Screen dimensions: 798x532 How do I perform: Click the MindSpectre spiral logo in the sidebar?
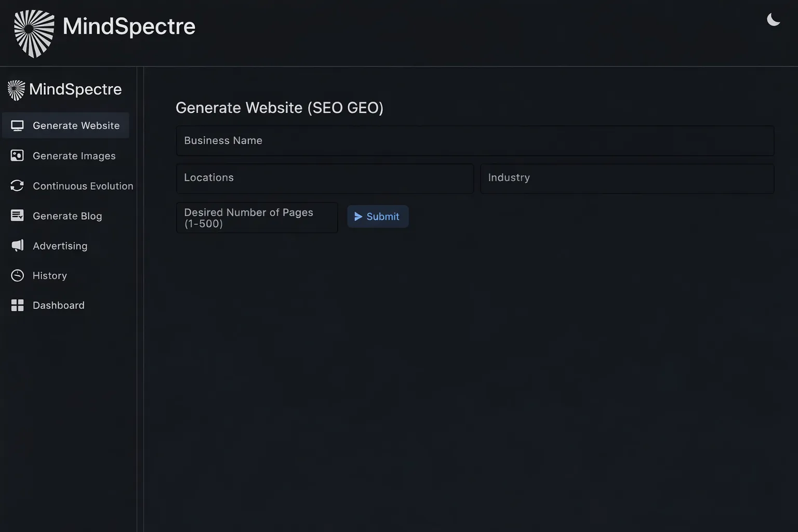pyautogui.click(x=15, y=89)
